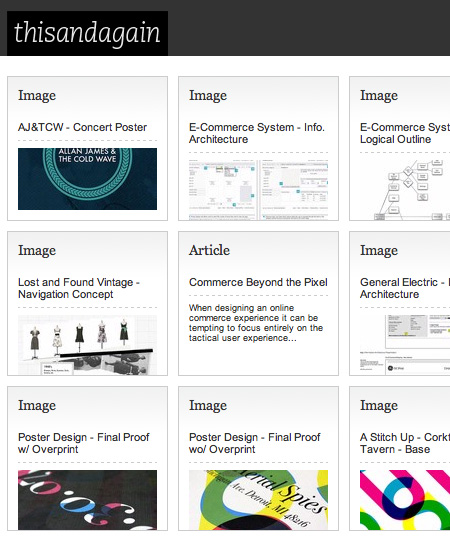View the Detroit poster thumbnail

[x=259, y=500]
